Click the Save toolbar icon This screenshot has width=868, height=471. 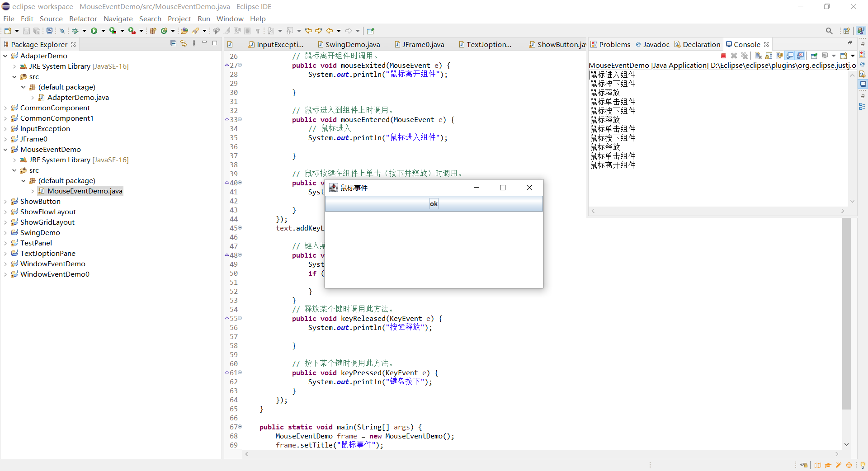pos(26,31)
